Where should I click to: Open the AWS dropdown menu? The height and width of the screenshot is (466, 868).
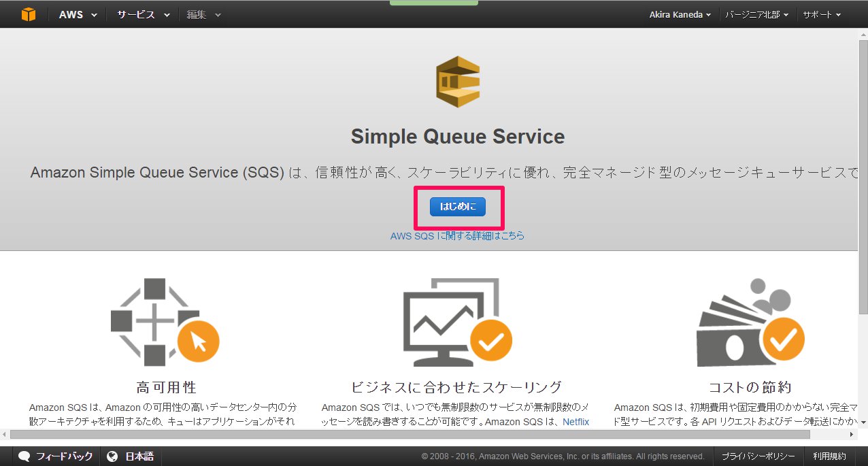point(78,14)
